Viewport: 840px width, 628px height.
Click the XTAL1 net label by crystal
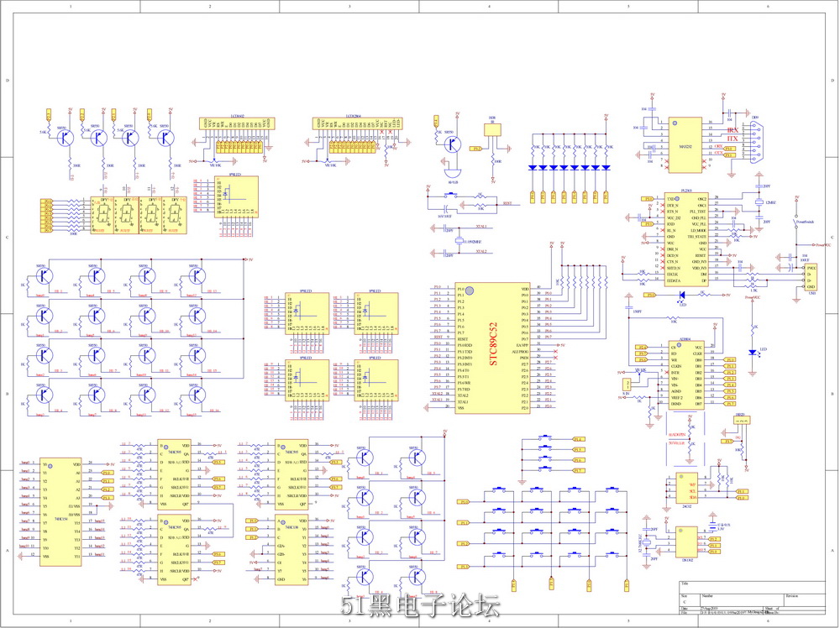pos(481,227)
